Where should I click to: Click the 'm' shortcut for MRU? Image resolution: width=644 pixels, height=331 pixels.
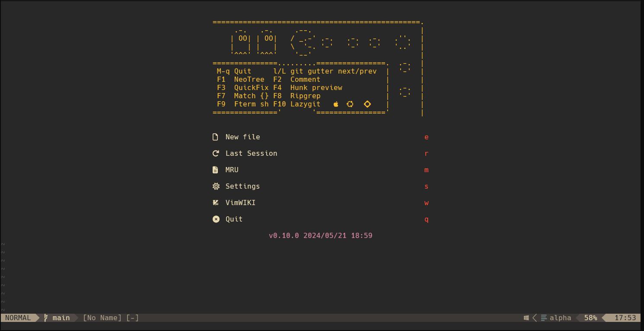(x=427, y=170)
